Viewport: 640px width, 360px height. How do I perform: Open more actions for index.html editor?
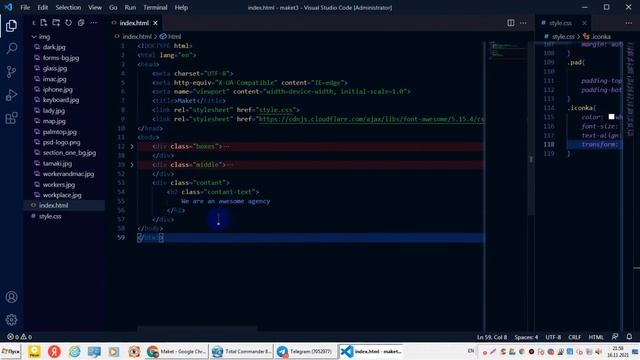tap(523, 23)
